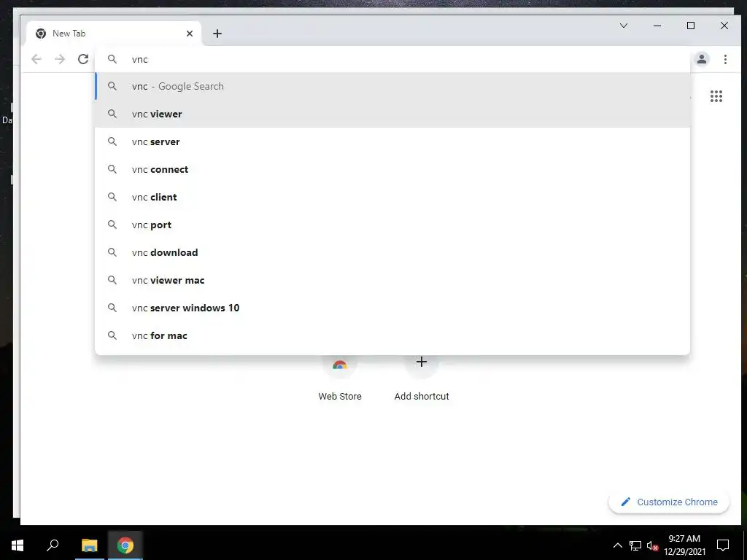
Task: Choose the 'vnc - Google Search' suggestion
Action: pyautogui.click(x=392, y=86)
